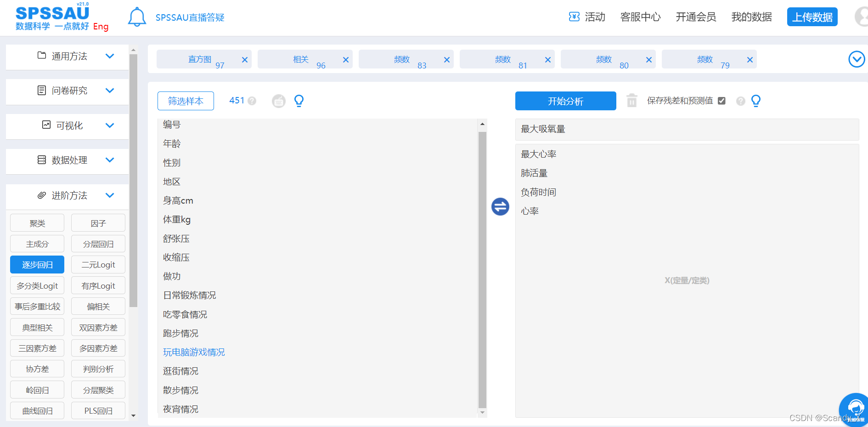Select 日常锻炼情况 in the variable list
The height and width of the screenshot is (427, 868).
[189, 295]
